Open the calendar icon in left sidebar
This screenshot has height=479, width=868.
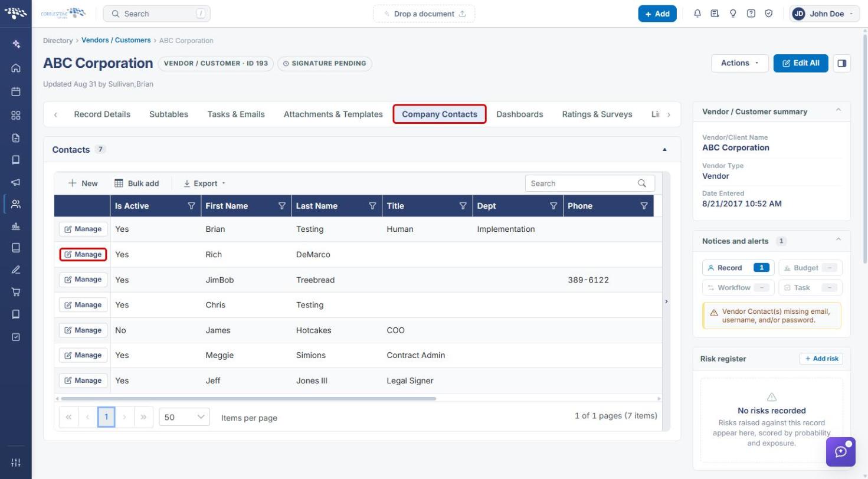pos(16,91)
